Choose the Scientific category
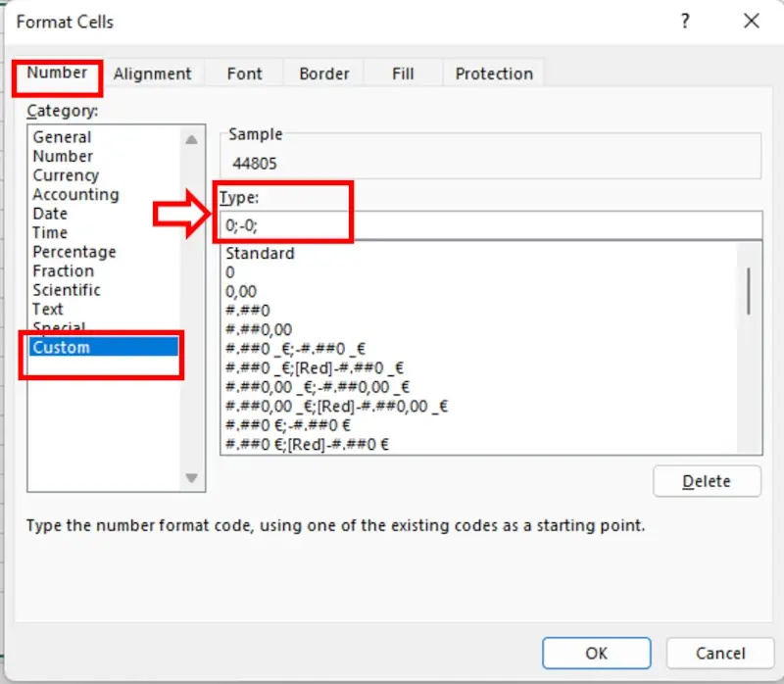Image resolution: width=784 pixels, height=684 pixels. pos(67,290)
